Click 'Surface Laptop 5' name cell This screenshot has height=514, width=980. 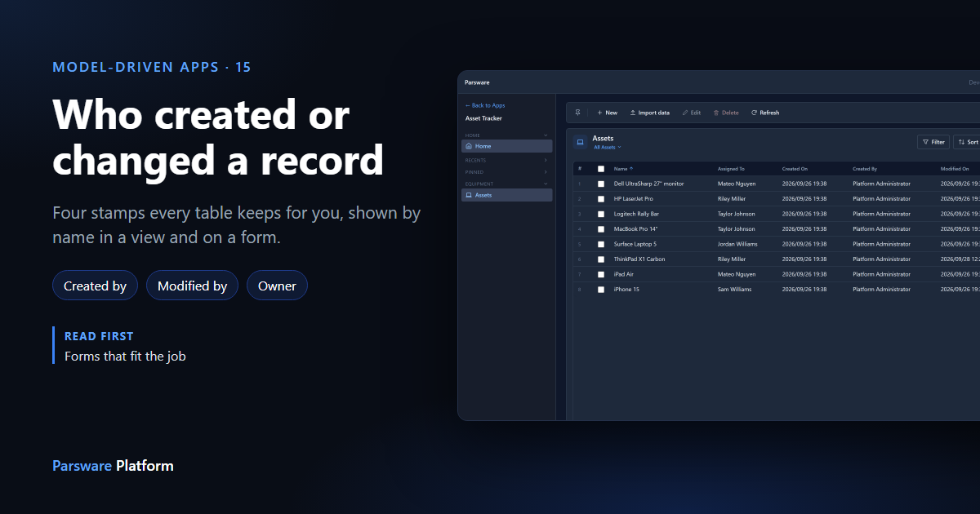pos(635,244)
